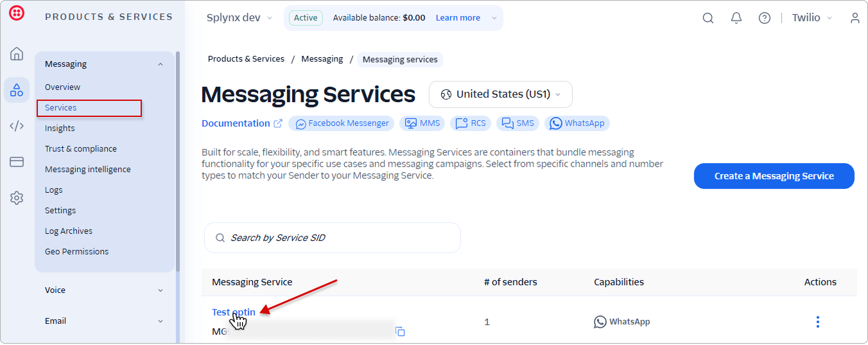Open Trust & compliance
The height and width of the screenshot is (345, 868).
(x=81, y=149)
